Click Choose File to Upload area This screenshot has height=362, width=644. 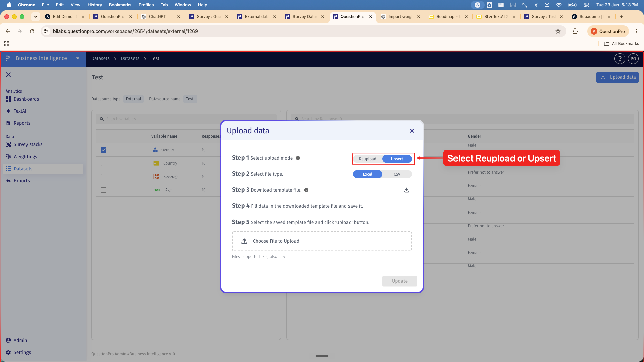[322, 241]
